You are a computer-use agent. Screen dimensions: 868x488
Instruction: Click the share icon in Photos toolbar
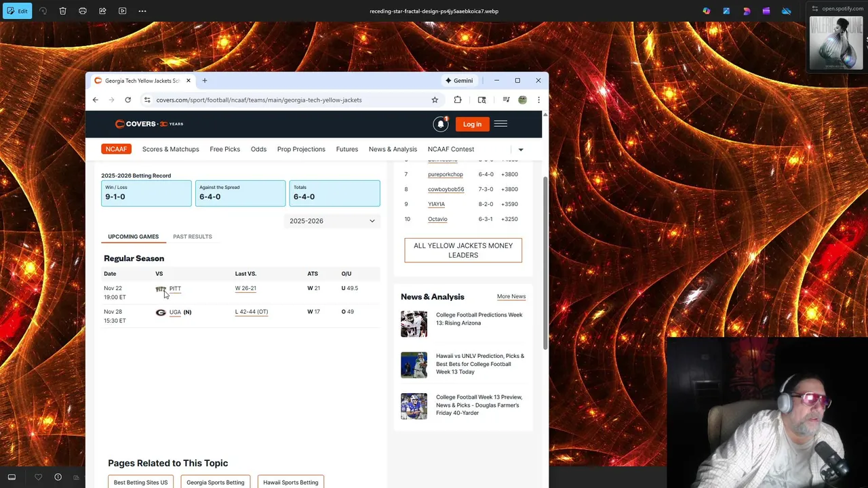[x=102, y=11]
